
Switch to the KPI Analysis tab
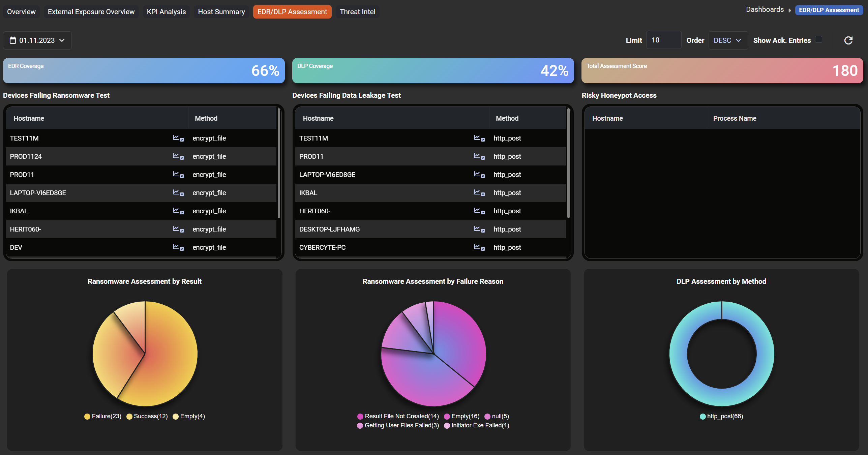[x=166, y=12]
